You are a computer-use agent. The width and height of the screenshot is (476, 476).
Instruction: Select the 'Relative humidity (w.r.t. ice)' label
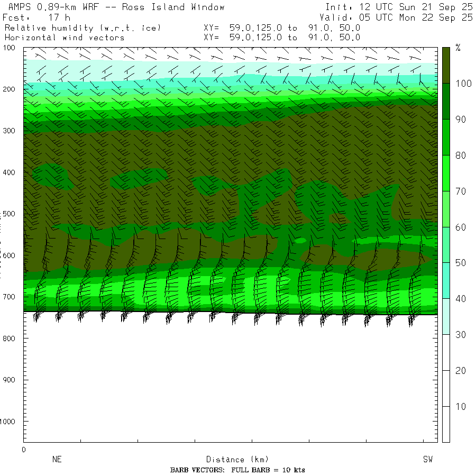pyautogui.click(x=83, y=28)
